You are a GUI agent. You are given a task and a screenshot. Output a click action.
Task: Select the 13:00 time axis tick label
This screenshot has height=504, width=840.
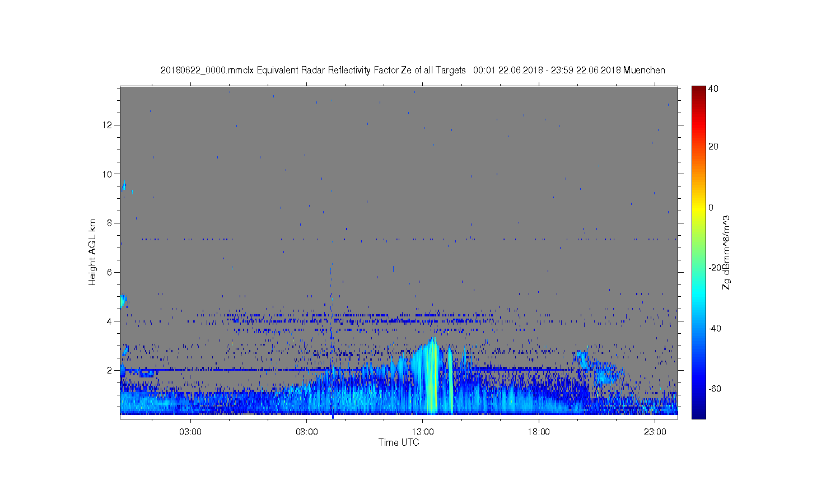(x=423, y=432)
